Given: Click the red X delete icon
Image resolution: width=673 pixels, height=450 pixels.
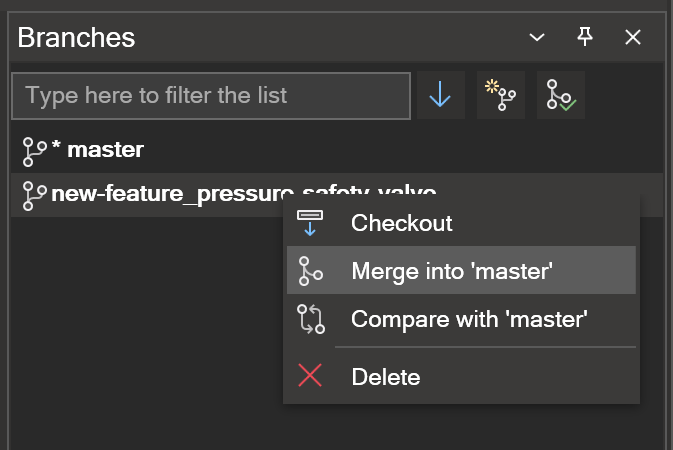Looking at the screenshot, I should click(310, 375).
